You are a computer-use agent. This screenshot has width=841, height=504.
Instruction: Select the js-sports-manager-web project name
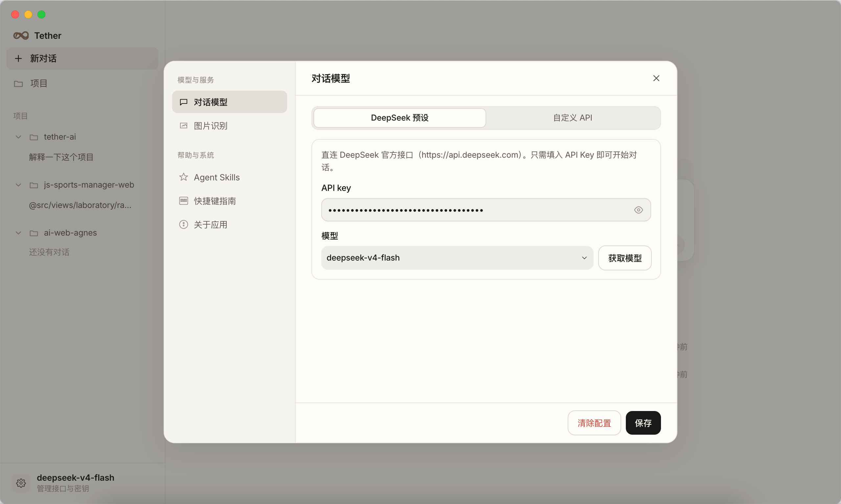pos(89,185)
